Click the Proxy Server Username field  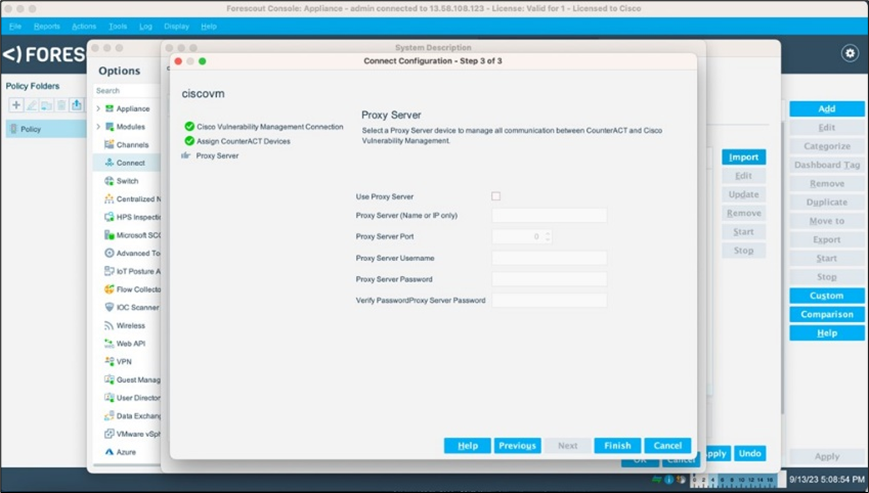(x=549, y=258)
